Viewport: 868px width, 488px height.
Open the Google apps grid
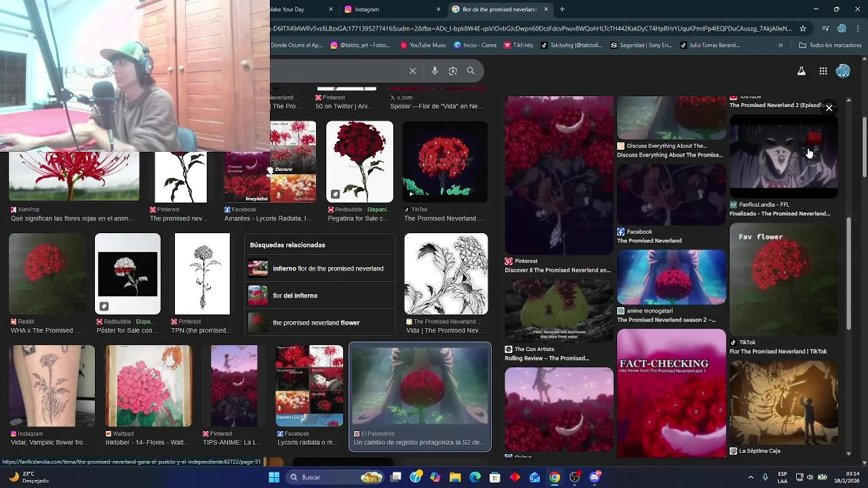[x=823, y=70]
